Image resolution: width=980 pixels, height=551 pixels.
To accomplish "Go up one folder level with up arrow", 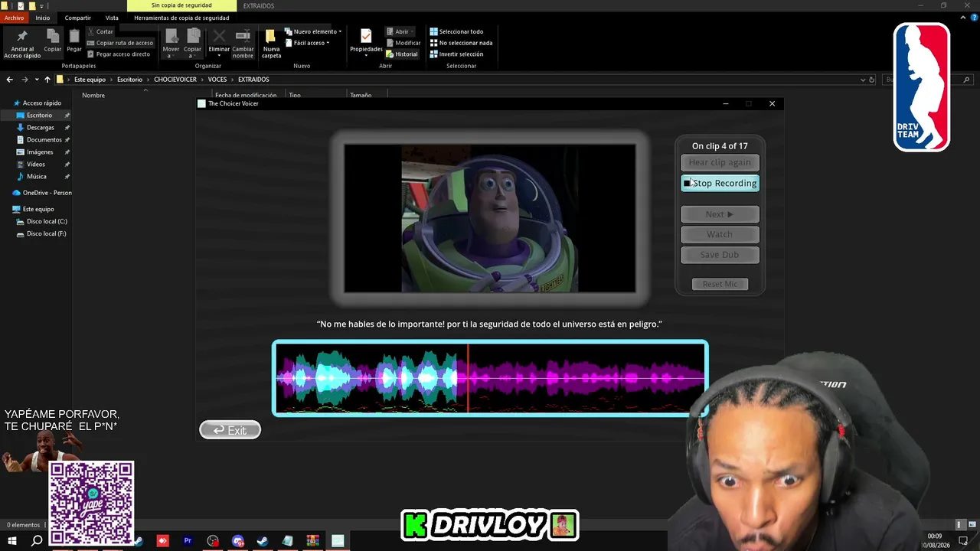I will (x=47, y=80).
